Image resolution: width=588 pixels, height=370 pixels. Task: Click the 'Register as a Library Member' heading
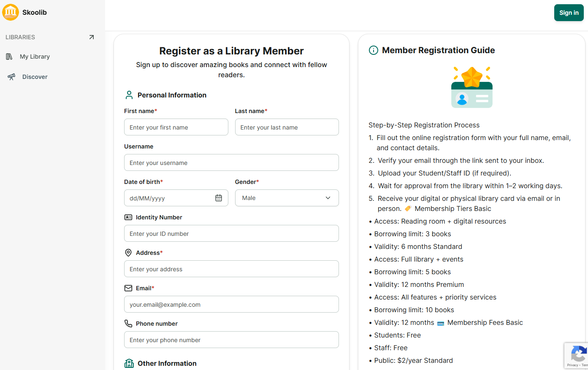pos(231,51)
